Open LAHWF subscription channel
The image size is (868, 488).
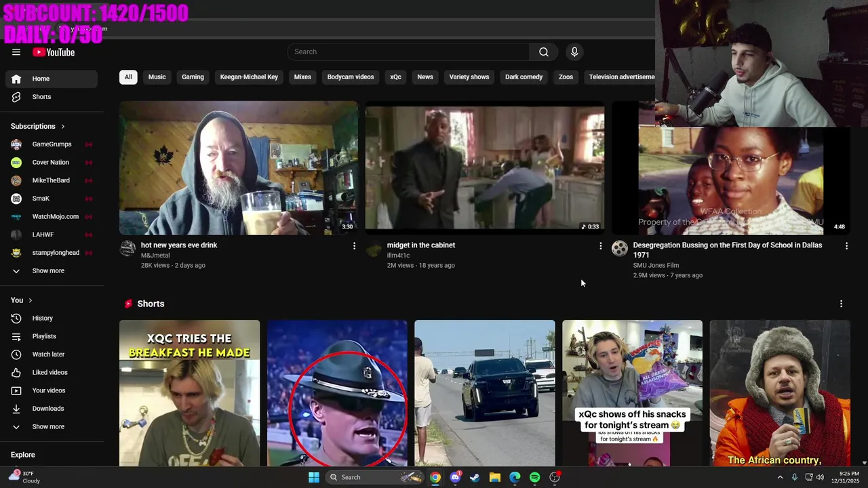point(52,235)
